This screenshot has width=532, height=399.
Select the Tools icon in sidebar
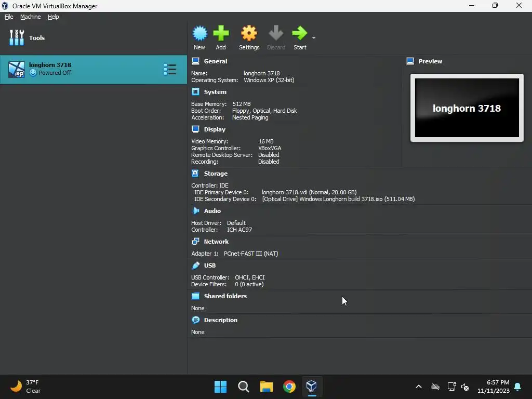point(17,37)
